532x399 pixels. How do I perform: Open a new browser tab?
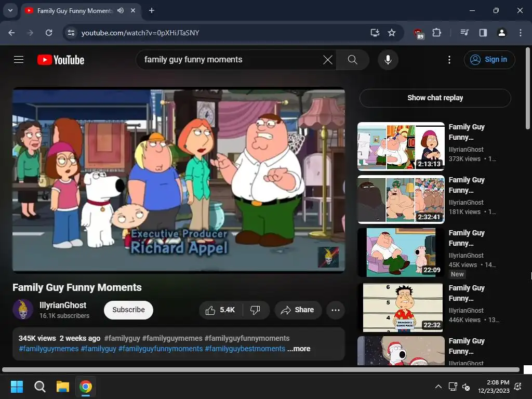[152, 10]
